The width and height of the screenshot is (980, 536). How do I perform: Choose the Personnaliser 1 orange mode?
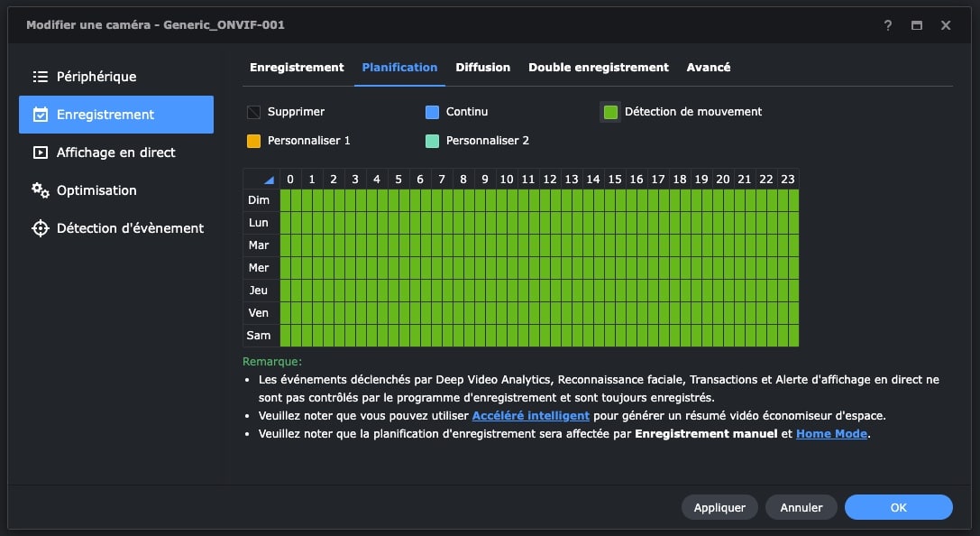pos(253,141)
